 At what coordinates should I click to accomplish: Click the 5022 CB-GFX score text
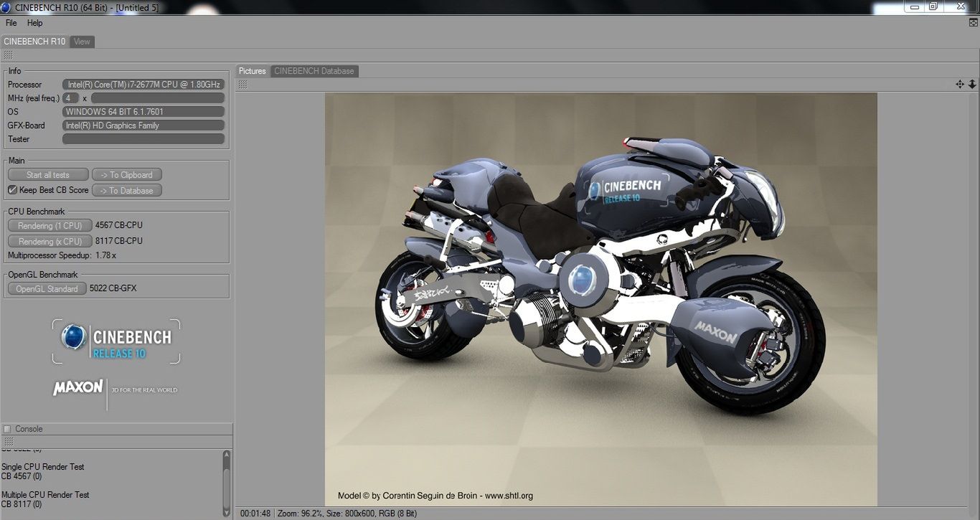point(113,288)
